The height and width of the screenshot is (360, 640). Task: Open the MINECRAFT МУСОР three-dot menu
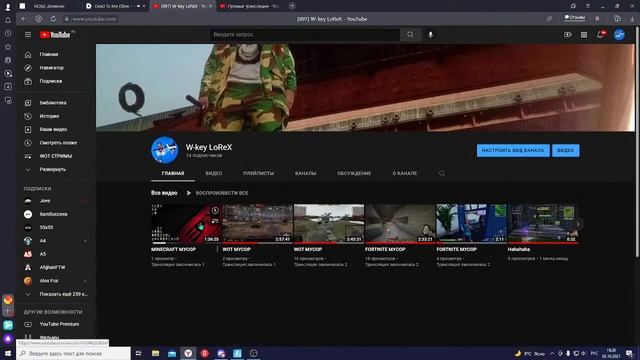pos(217,249)
